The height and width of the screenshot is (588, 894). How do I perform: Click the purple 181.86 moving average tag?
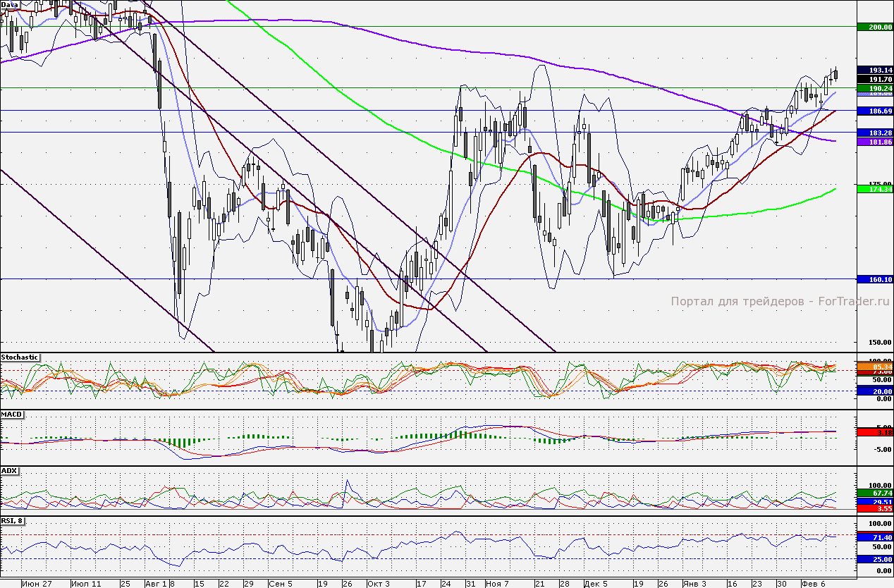875,142
